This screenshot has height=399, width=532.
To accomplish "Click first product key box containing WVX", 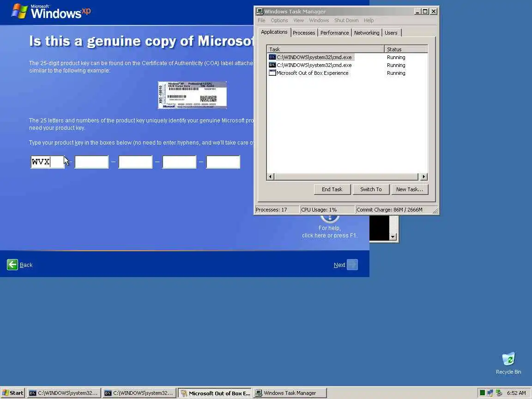I will pyautogui.click(x=48, y=162).
